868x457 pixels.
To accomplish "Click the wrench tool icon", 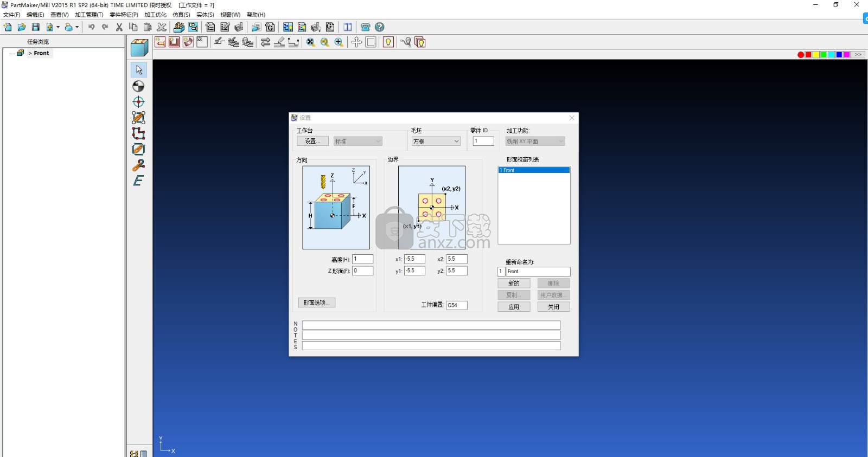I will coord(139,165).
